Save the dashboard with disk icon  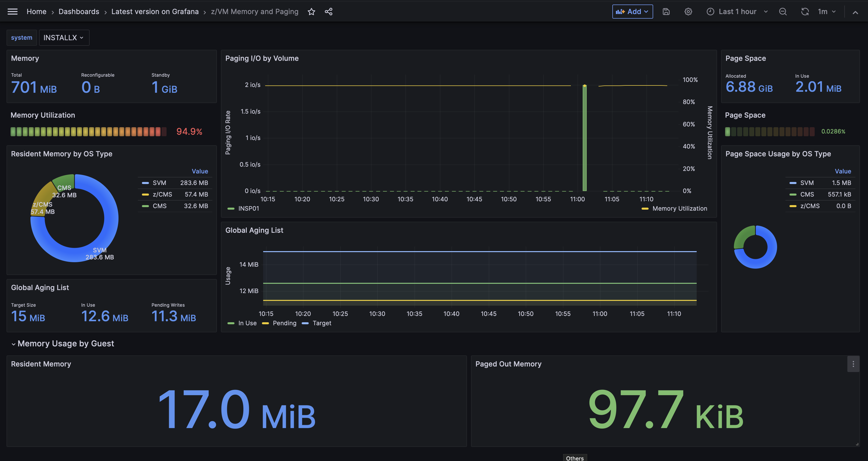pos(666,12)
